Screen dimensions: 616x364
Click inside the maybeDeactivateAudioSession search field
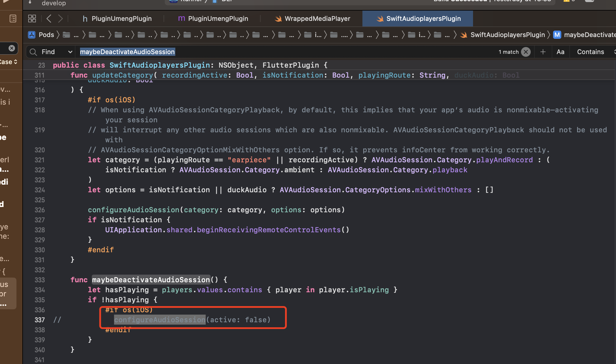coord(127,52)
